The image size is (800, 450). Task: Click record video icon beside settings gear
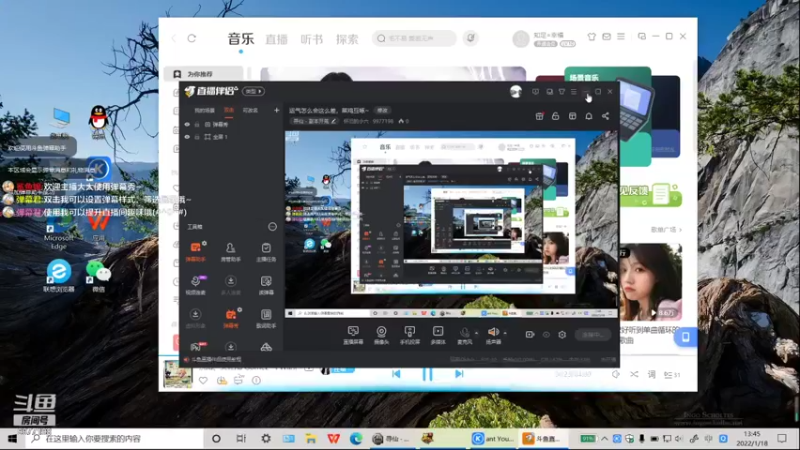coord(530,335)
